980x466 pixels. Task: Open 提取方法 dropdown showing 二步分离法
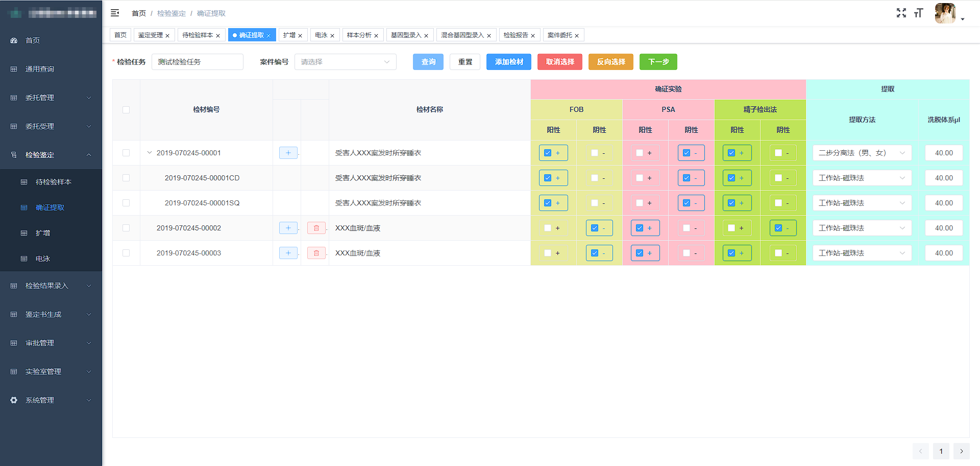point(862,153)
